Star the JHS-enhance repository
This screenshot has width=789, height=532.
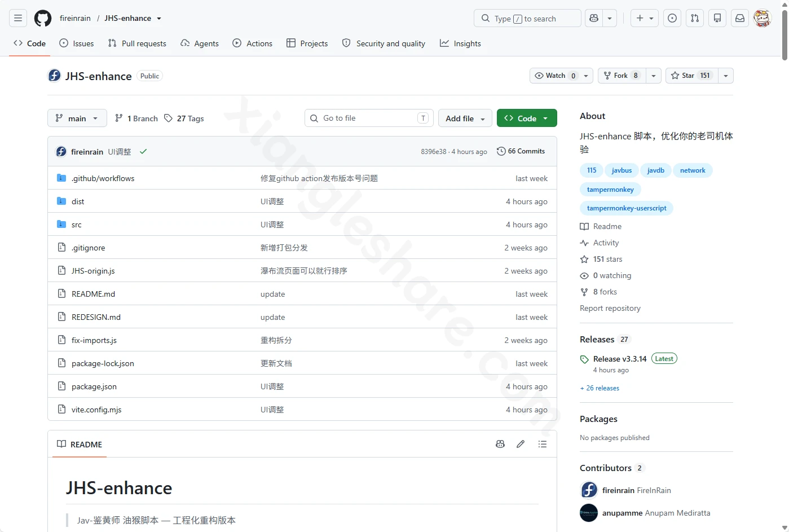coord(692,76)
